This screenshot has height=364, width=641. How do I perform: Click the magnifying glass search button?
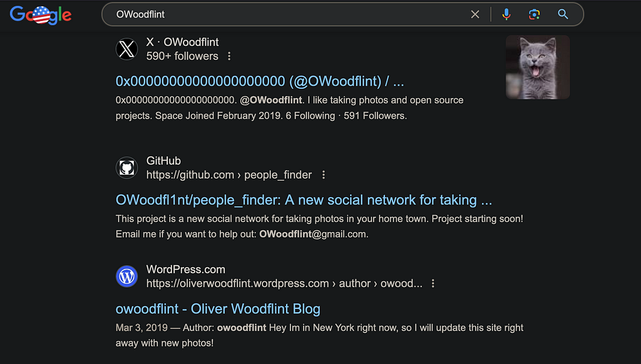click(563, 14)
